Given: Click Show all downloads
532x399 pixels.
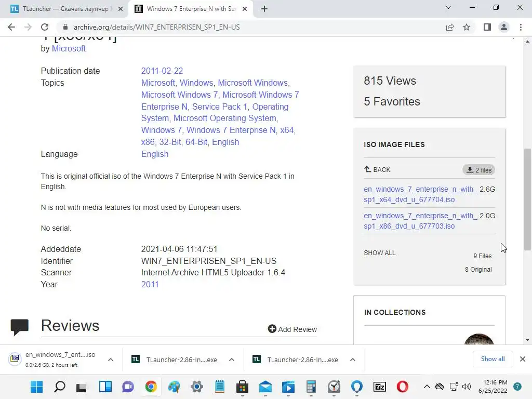Looking at the screenshot, I should 493,359.
